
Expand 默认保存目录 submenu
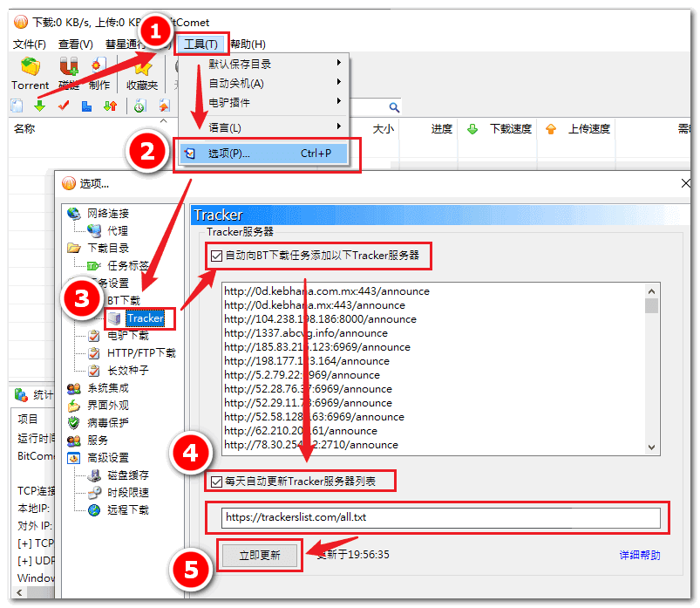point(263,64)
